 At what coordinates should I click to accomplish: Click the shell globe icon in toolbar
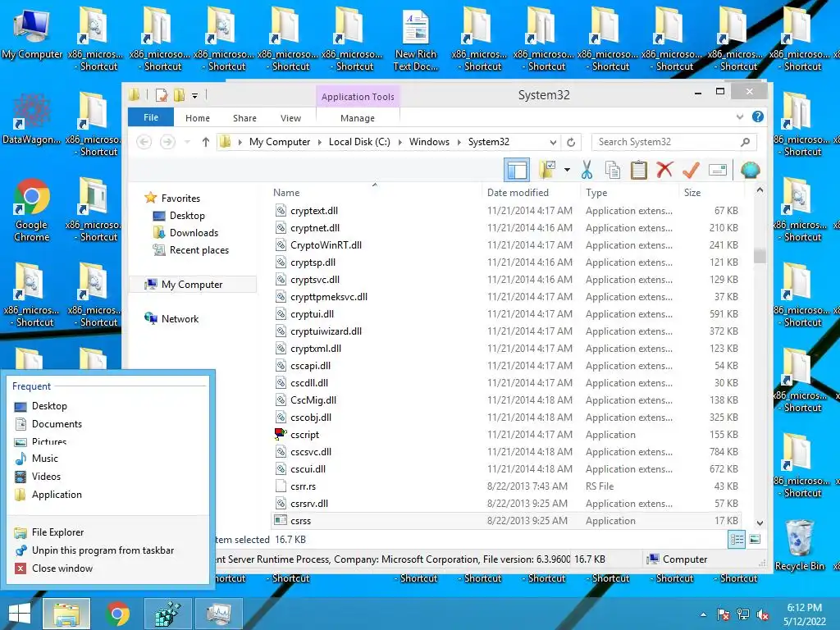coord(750,171)
